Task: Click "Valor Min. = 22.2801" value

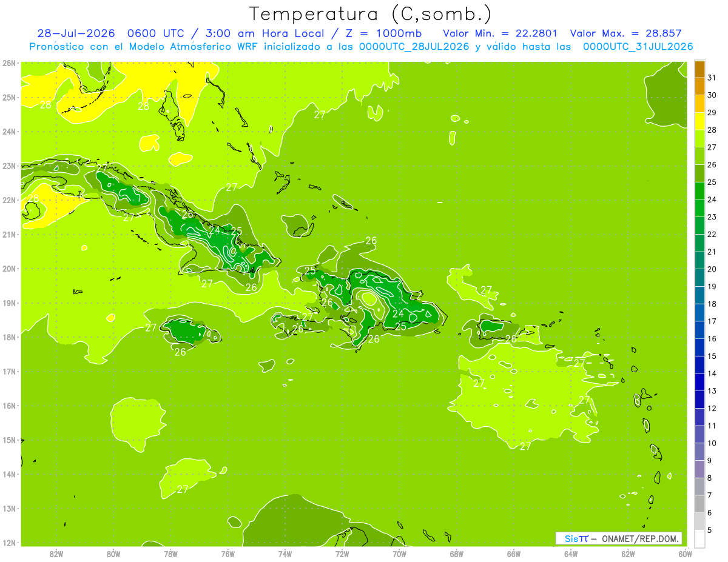Action: pyautogui.click(x=500, y=33)
